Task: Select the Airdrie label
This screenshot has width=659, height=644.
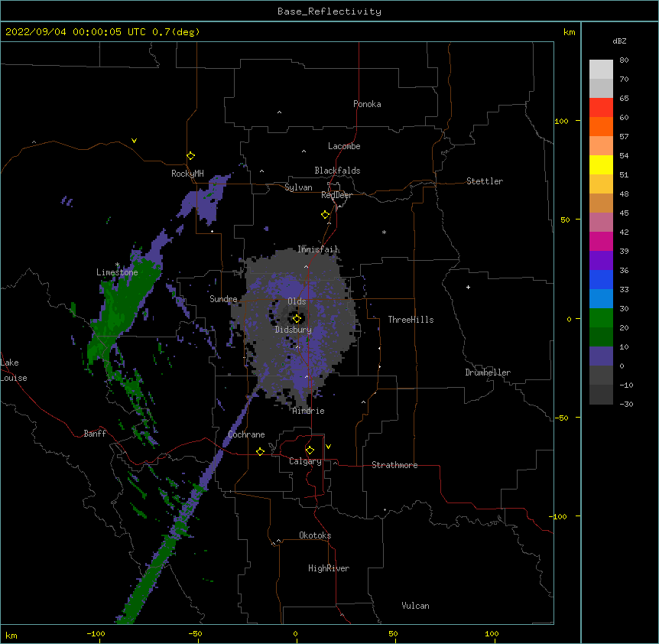Action: point(308,411)
